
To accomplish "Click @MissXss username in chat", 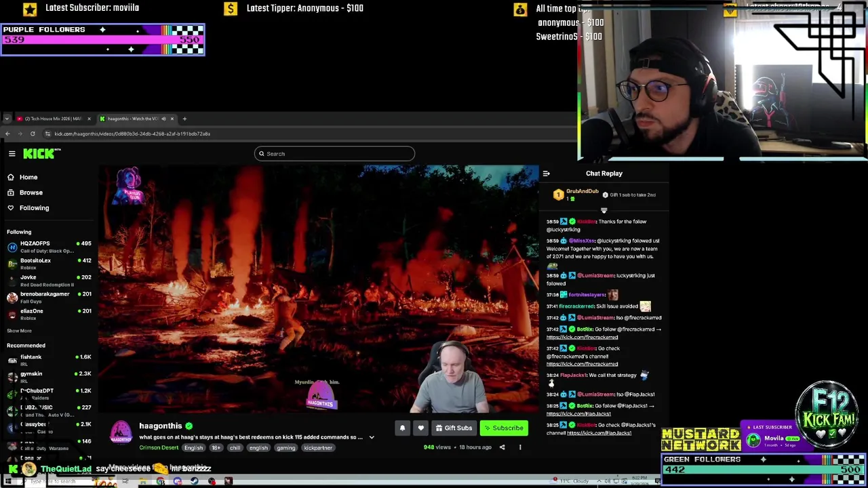I will pos(581,241).
